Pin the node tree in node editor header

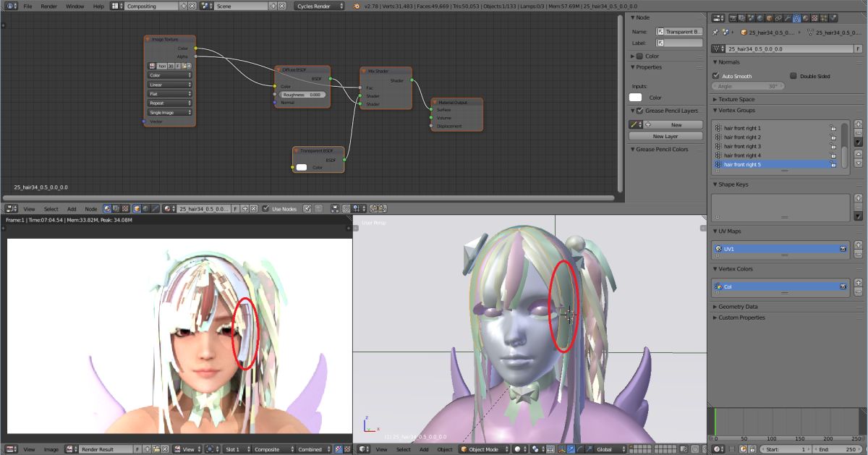307,208
